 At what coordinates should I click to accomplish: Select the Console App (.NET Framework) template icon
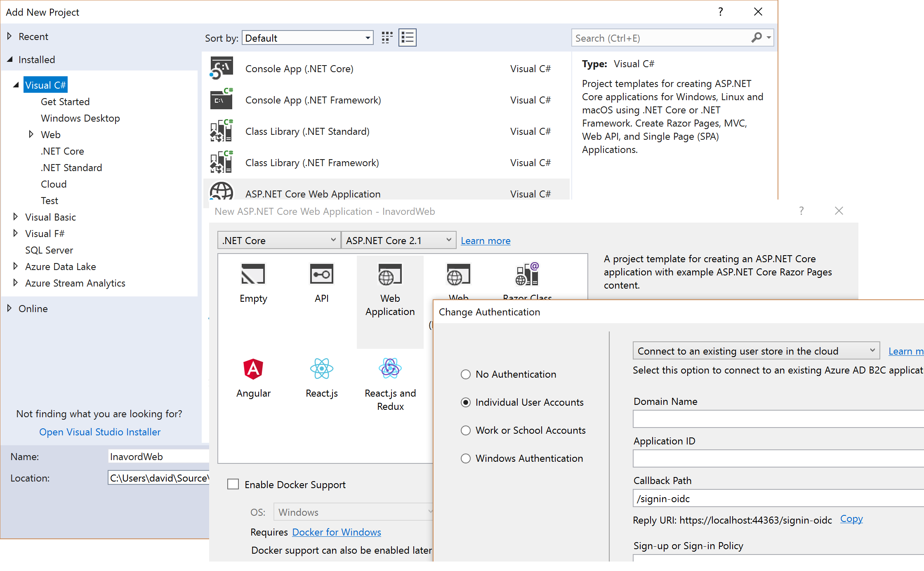(x=222, y=100)
